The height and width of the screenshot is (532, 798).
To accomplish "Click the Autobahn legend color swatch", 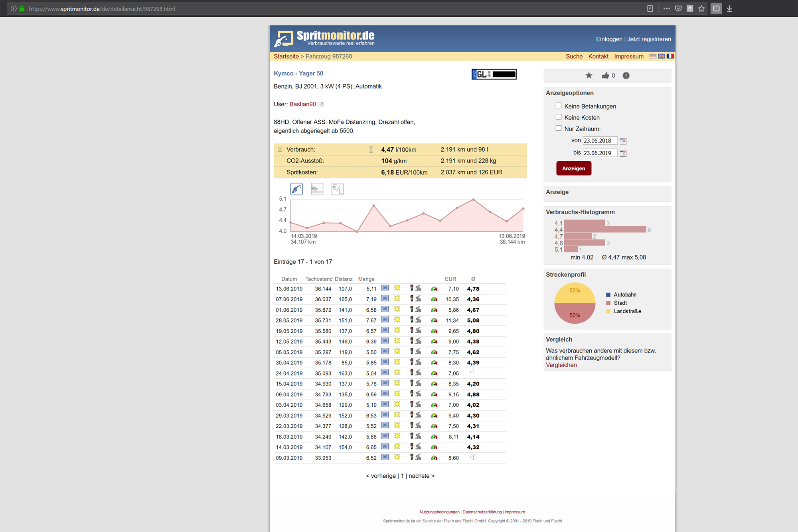I will pos(608,295).
